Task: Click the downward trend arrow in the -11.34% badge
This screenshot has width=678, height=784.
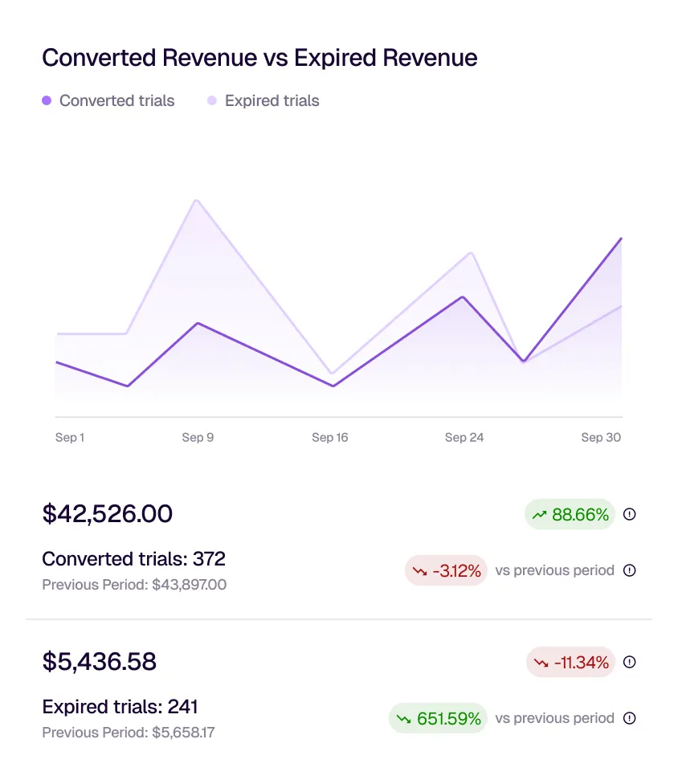Action: pos(541,662)
